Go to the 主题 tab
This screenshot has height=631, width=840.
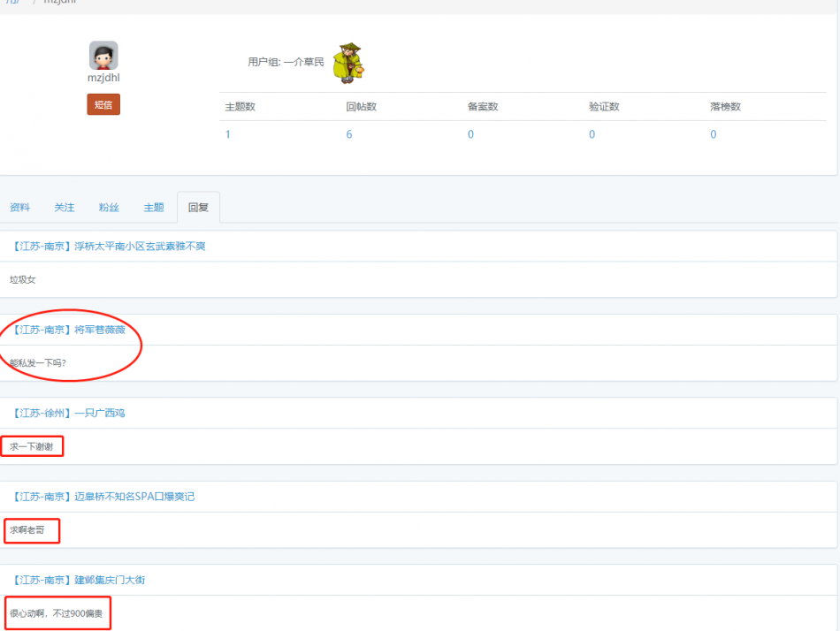point(154,208)
